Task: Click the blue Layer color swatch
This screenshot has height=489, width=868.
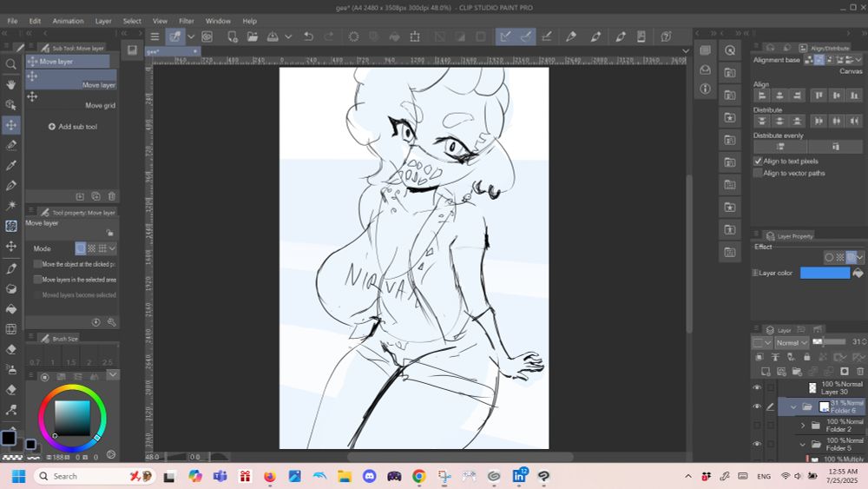Action: coord(825,273)
